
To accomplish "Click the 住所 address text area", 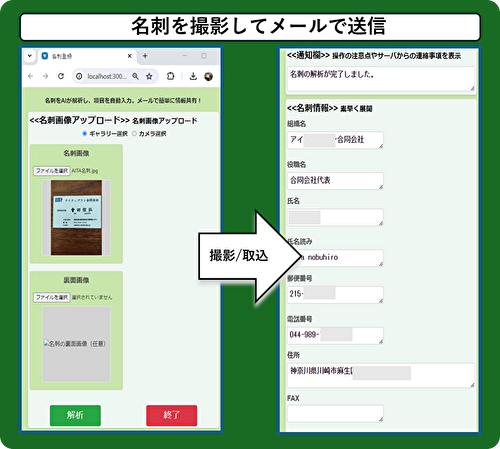I will point(381,375).
